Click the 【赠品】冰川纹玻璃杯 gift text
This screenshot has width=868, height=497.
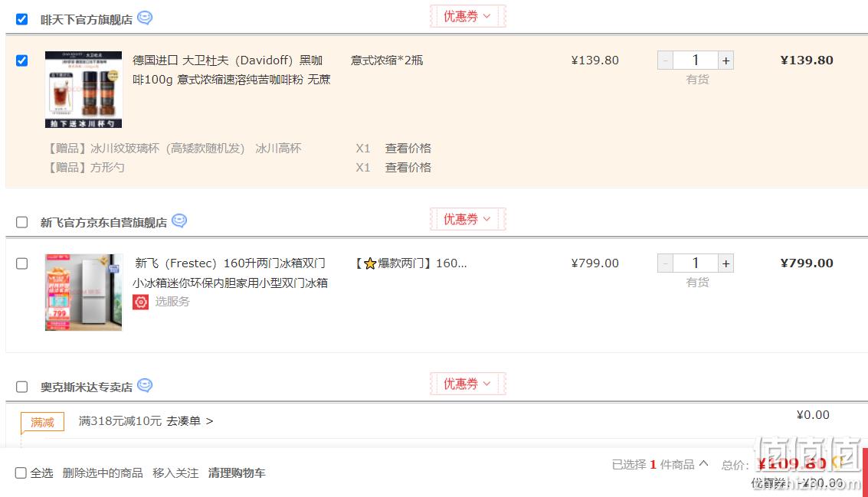(x=172, y=149)
